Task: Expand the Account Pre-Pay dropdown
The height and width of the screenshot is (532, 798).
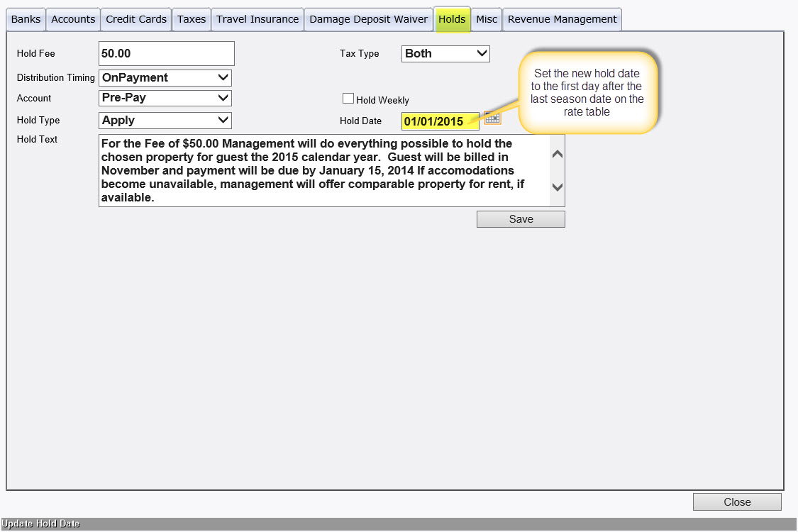Action: (x=165, y=98)
